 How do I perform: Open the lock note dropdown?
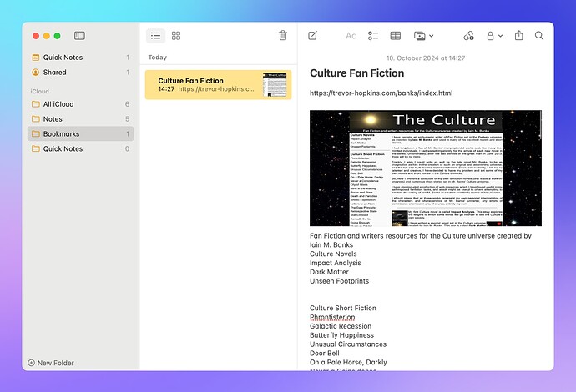493,36
